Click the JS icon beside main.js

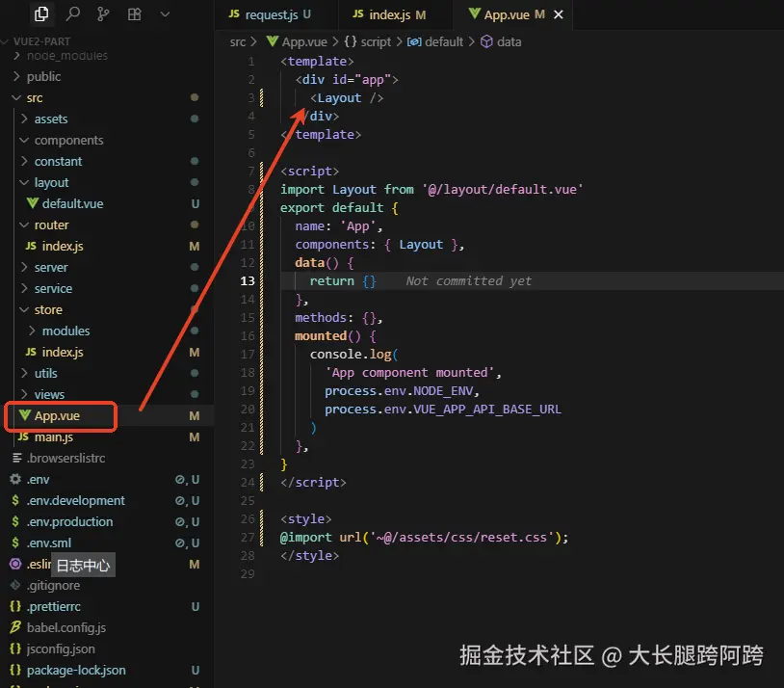[23, 437]
